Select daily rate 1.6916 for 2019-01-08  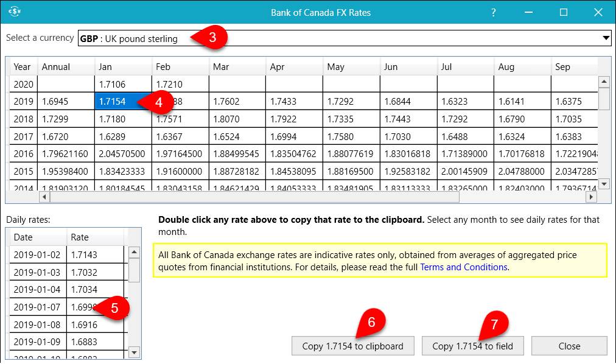[x=96, y=324]
